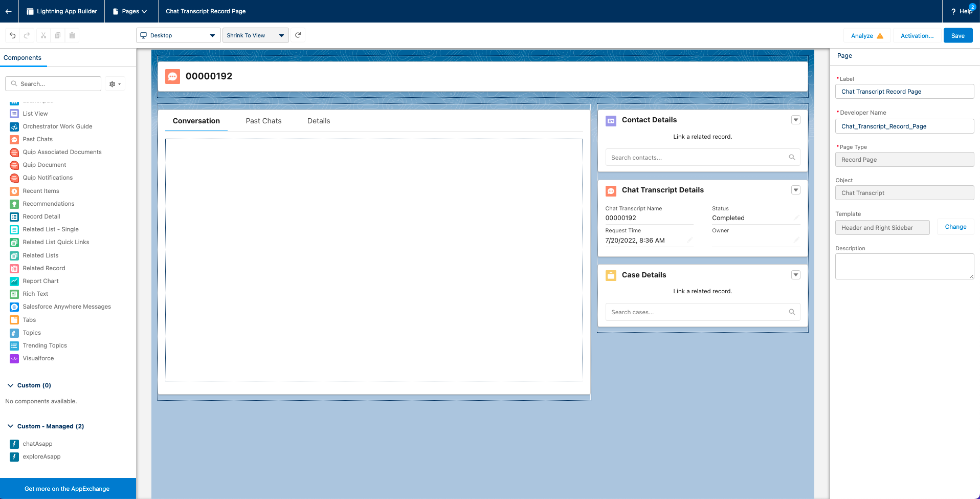Open the component settings gear dropdown
This screenshot has height=499, width=980.
(x=115, y=84)
